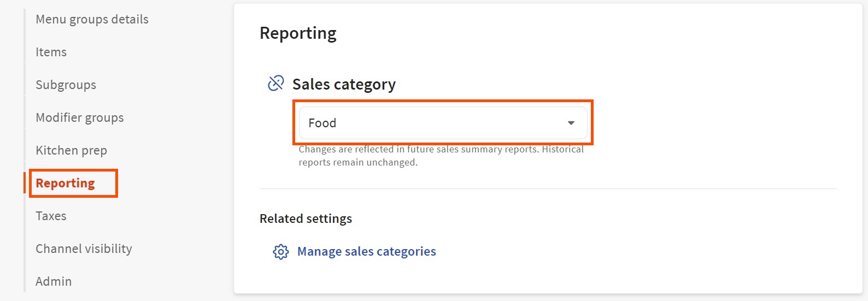Go to the Admin section
868x301 pixels.
[54, 281]
